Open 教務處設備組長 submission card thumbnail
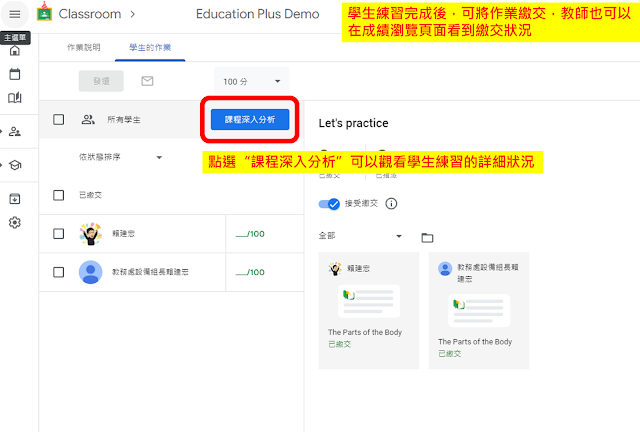The width and height of the screenshot is (640, 432). [479, 311]
